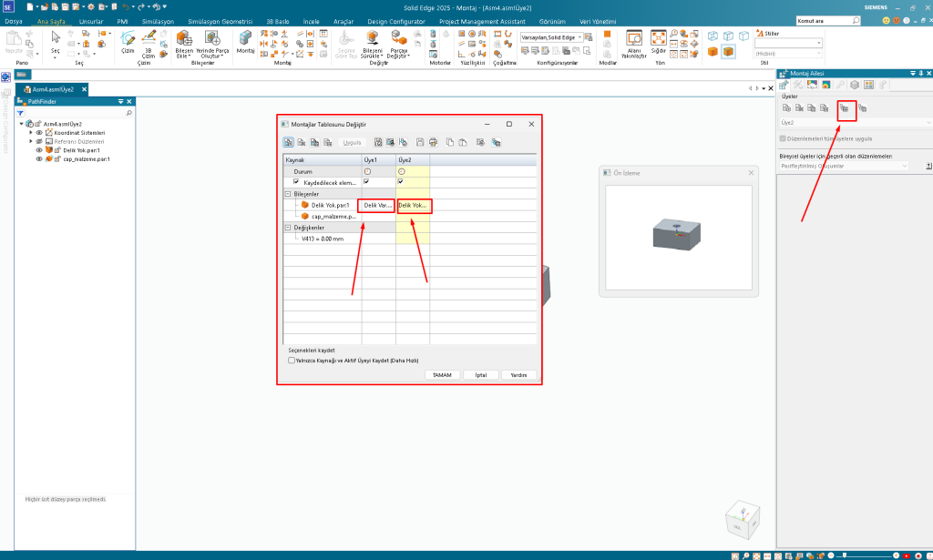Toggle the Üye1 Kaydedilecek checkbox

tap(366, 182)
